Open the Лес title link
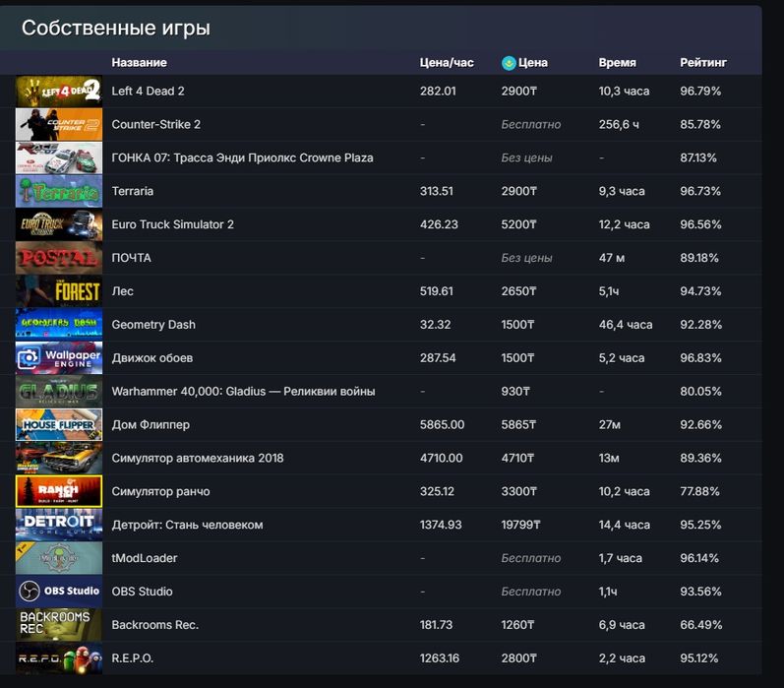Viewport: 784px width, 688px height. [x=123, y=291]
